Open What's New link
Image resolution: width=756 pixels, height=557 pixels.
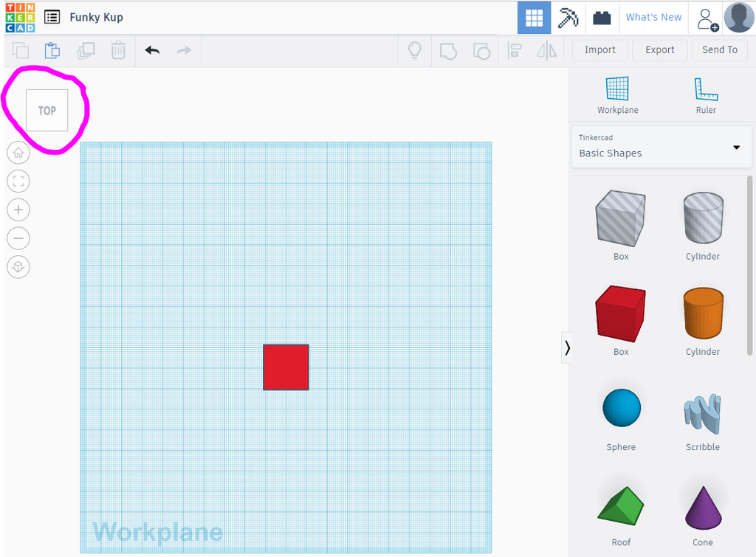tap(653, 18)
